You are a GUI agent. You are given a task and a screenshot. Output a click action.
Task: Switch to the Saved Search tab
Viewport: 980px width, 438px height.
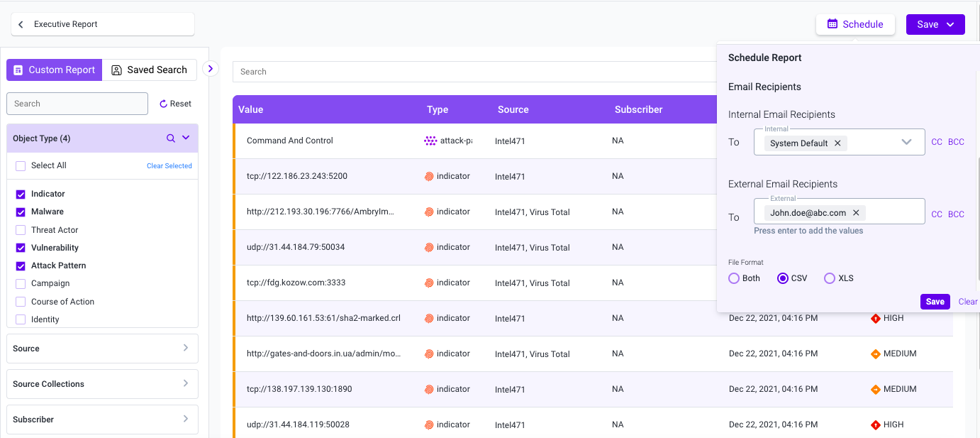pos(150,70)
